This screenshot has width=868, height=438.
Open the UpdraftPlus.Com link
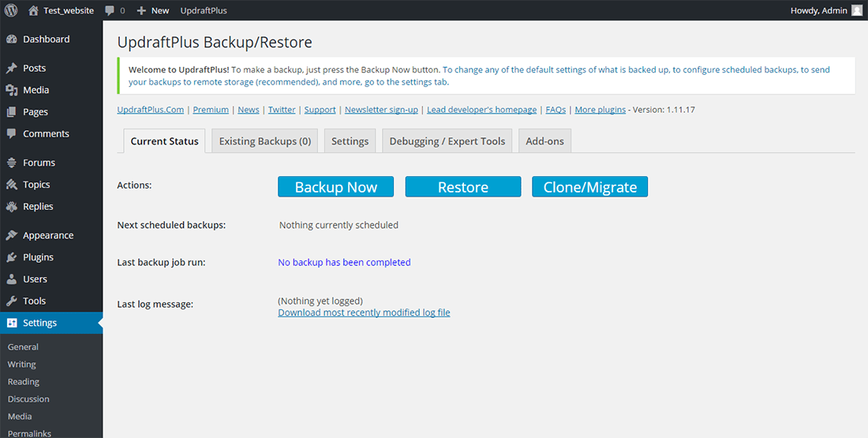coord(151,110)
